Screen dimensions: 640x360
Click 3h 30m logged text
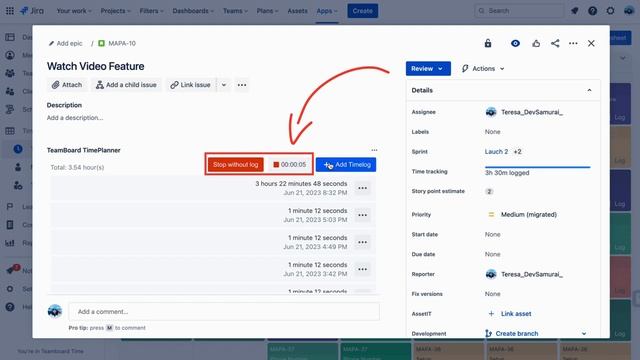[507, 173]
